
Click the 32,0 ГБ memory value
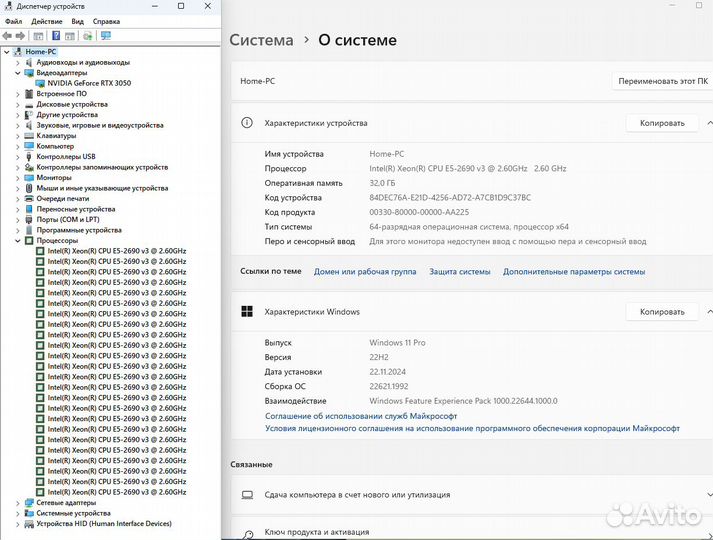(382, 183)
